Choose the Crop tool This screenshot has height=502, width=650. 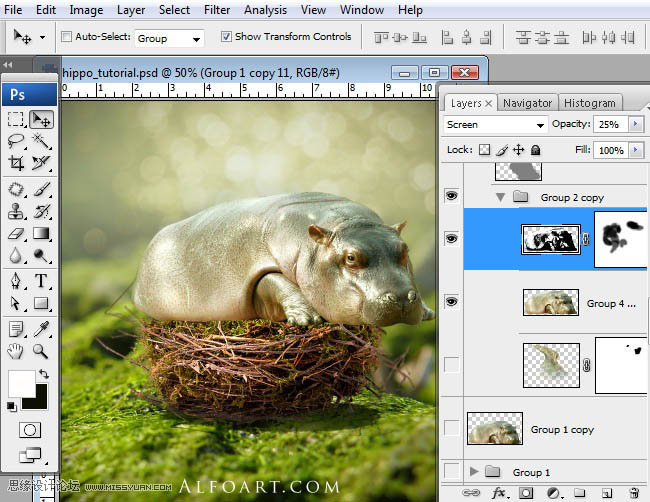(17, 163)
